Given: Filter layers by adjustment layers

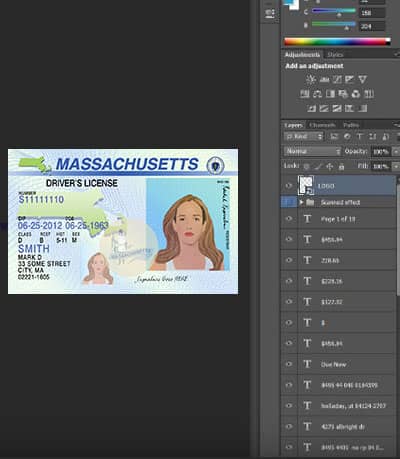Looking at the screenshot, I should (347, 136).
